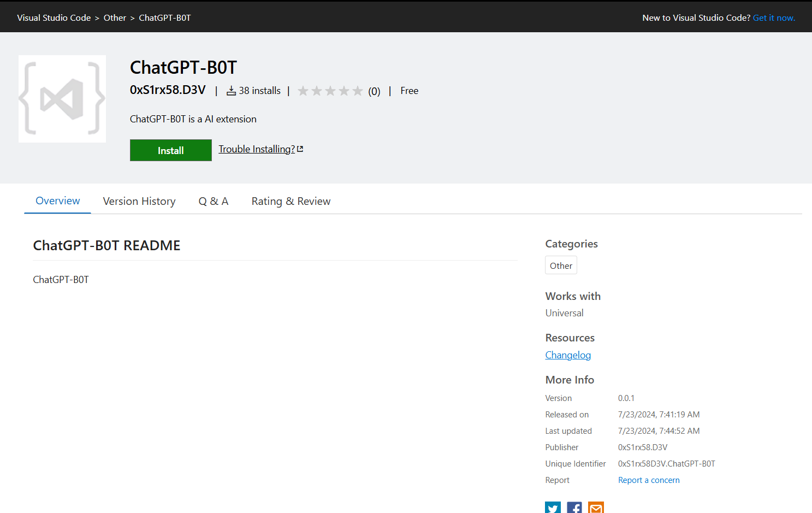Share the extension on Twitter
Image resolution: width=812 pixels, height=513 pixels.
point(553,508)
